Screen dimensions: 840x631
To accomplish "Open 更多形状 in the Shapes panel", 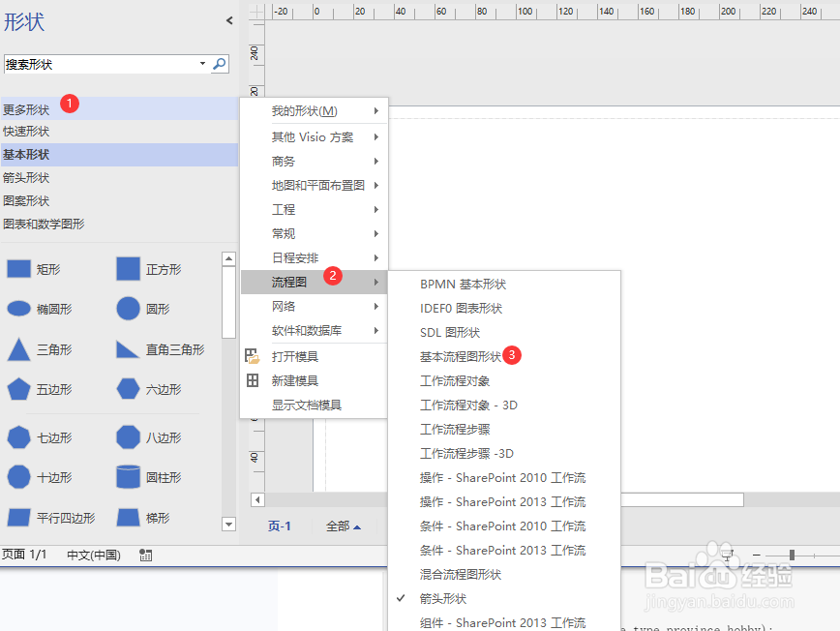I will (x=119, y=109).
